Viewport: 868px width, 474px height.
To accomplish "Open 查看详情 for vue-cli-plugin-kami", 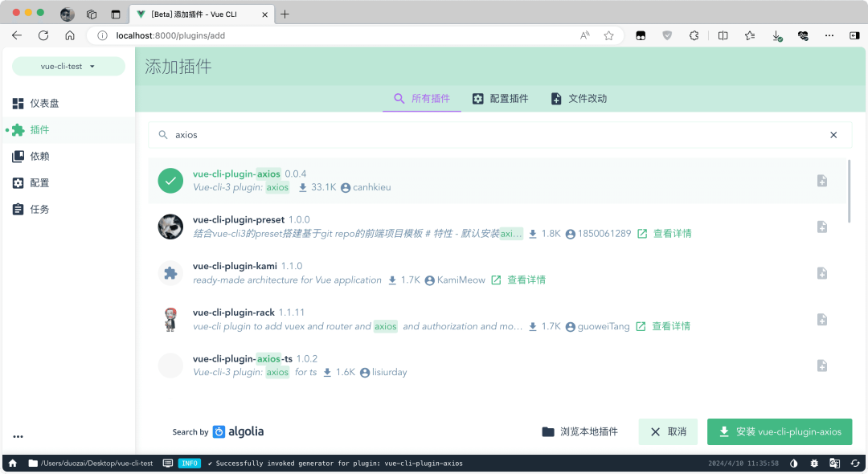I will click(518, 280).
